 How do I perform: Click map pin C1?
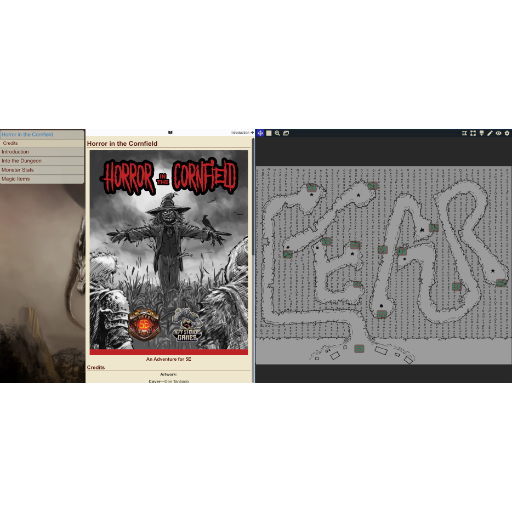pos(355,245)
